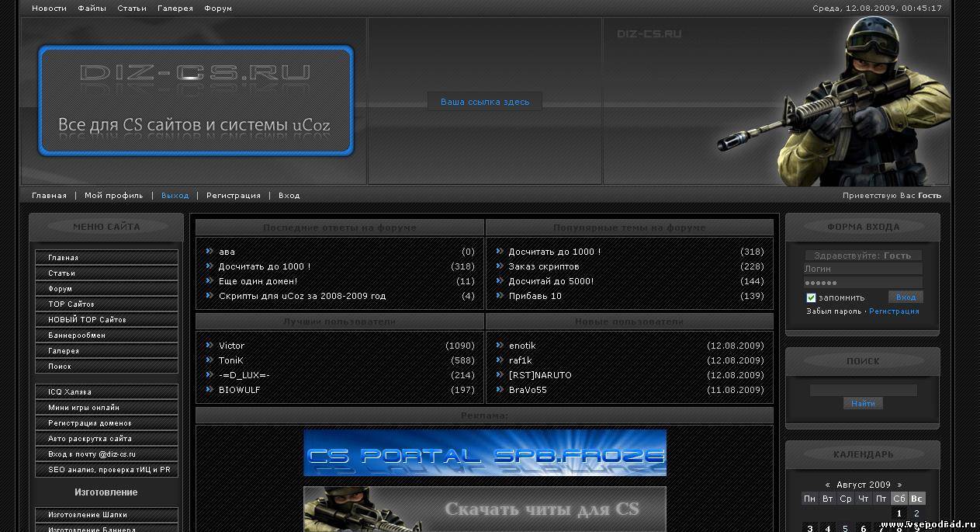The width and height of the screenshot is (980, 532).
Task: Open 'НОВЫЙ TOP Сайтов' in sidebar
Action: click(106, 319)
